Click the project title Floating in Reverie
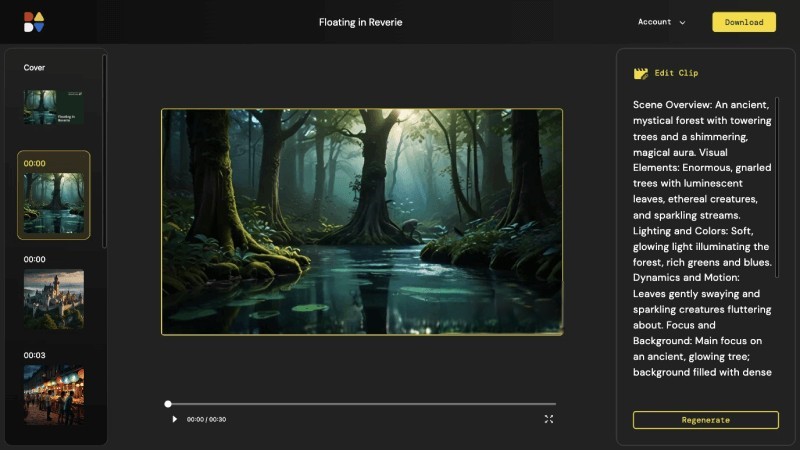This screenshot has height=450, width=800. [x=361, y=22]
